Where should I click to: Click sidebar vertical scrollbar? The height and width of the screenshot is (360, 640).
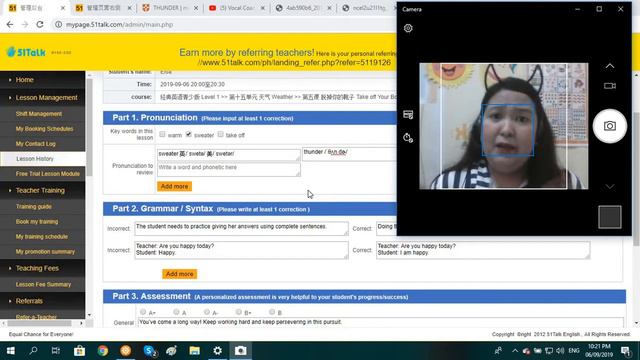89,127
